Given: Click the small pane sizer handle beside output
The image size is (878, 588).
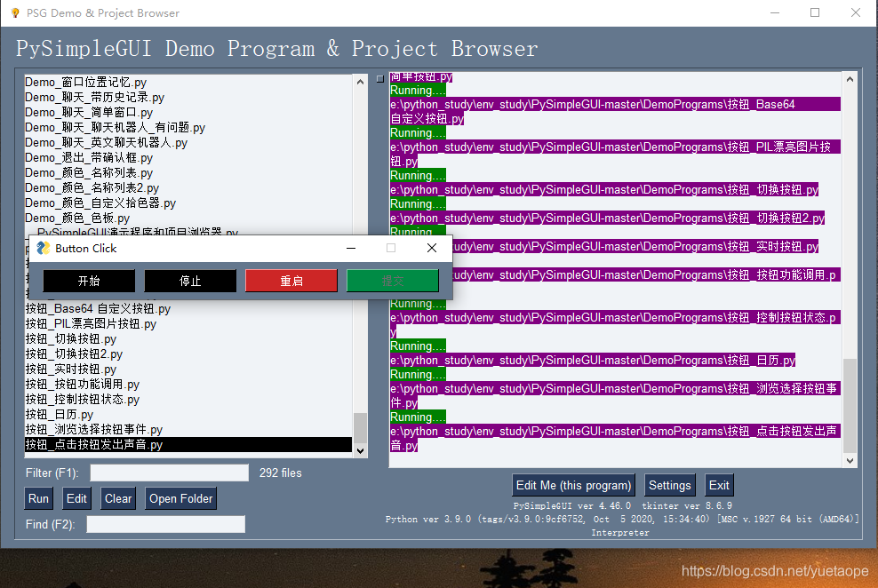Looking at the screenshot, I should [380, 79].
